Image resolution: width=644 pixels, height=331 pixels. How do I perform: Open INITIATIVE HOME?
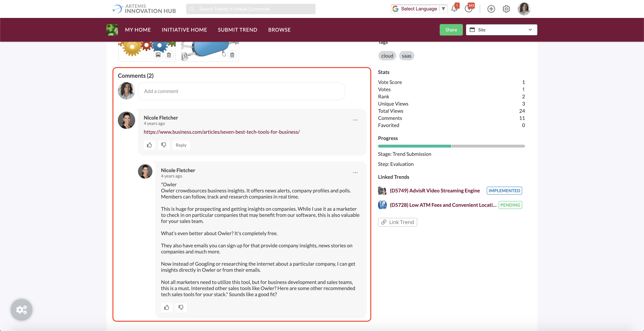click(x=184, y=30)
